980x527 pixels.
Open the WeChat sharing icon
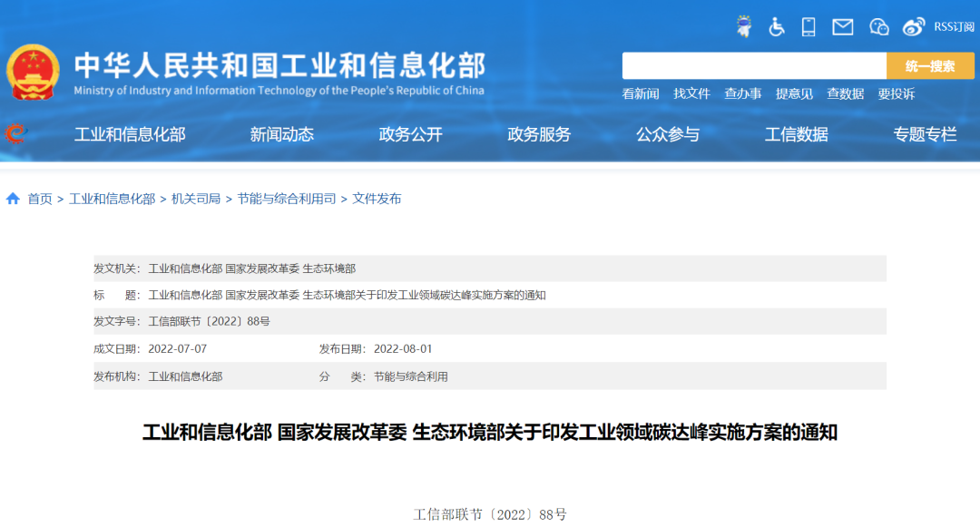click(877, 27)
